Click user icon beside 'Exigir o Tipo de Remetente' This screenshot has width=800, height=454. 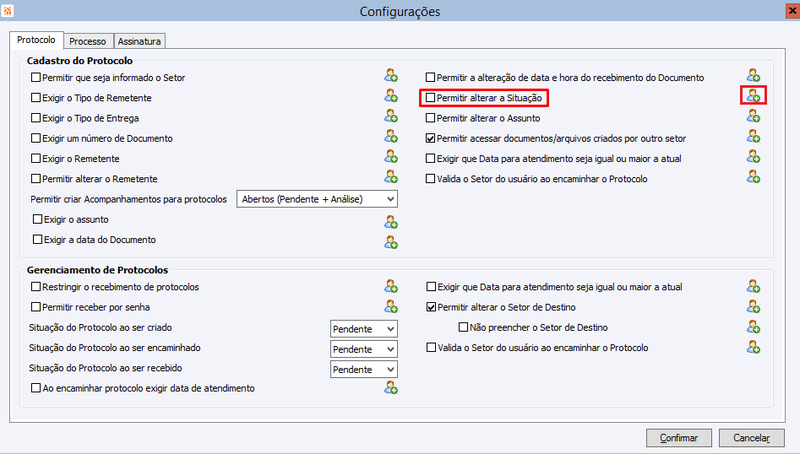pyautogui.click(x=391, y=96)
